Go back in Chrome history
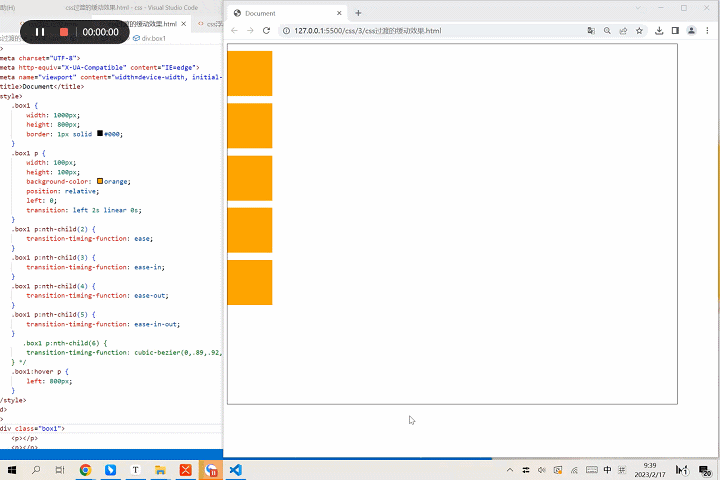 click(x=235, y=31)
